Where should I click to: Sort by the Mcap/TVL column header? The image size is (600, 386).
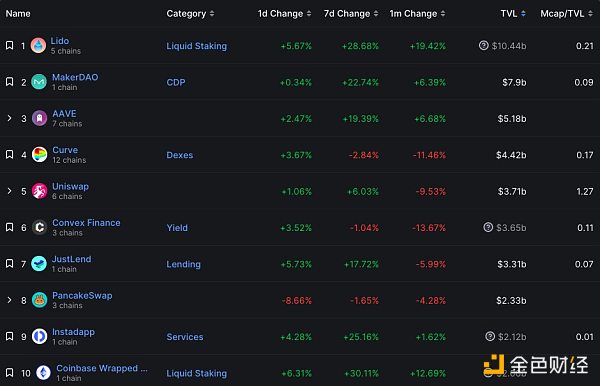566,14
